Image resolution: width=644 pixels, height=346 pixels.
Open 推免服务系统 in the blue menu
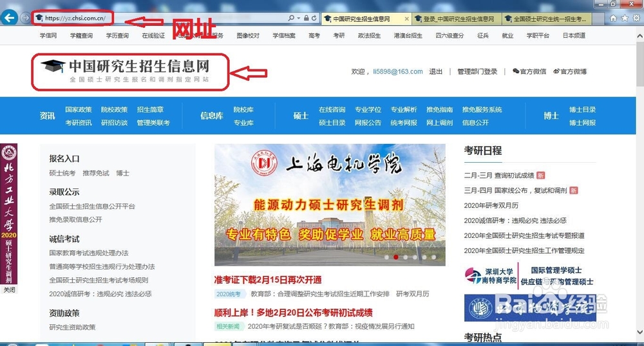pos(482,109)
